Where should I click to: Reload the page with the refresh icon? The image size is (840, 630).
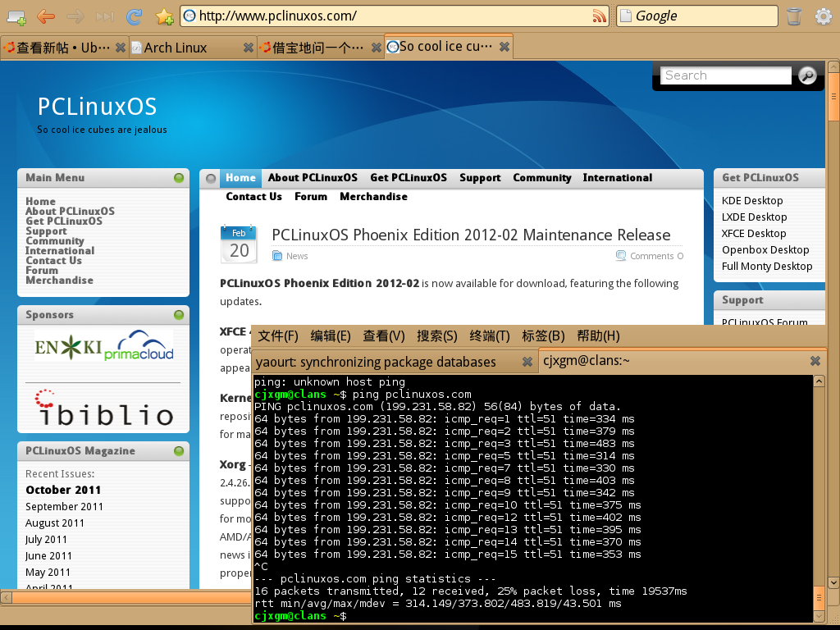coord(134,16)
